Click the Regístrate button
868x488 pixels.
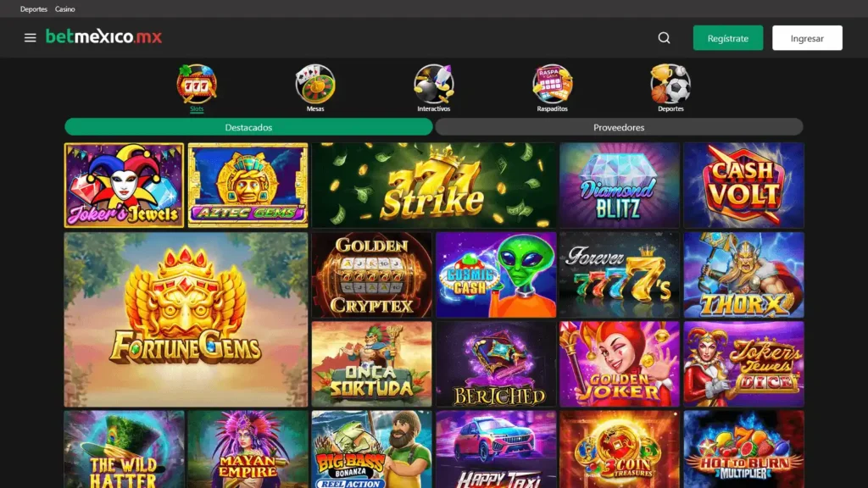tap(728, 37)
